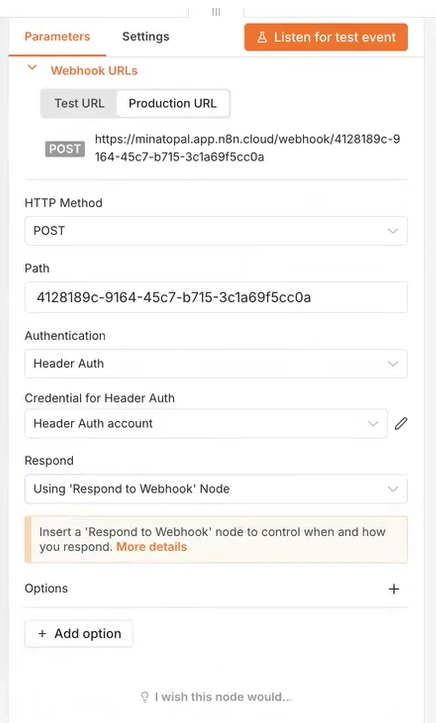436x723 pixels.
Task: Open the More details link
Action: click(x=152, y=547)
